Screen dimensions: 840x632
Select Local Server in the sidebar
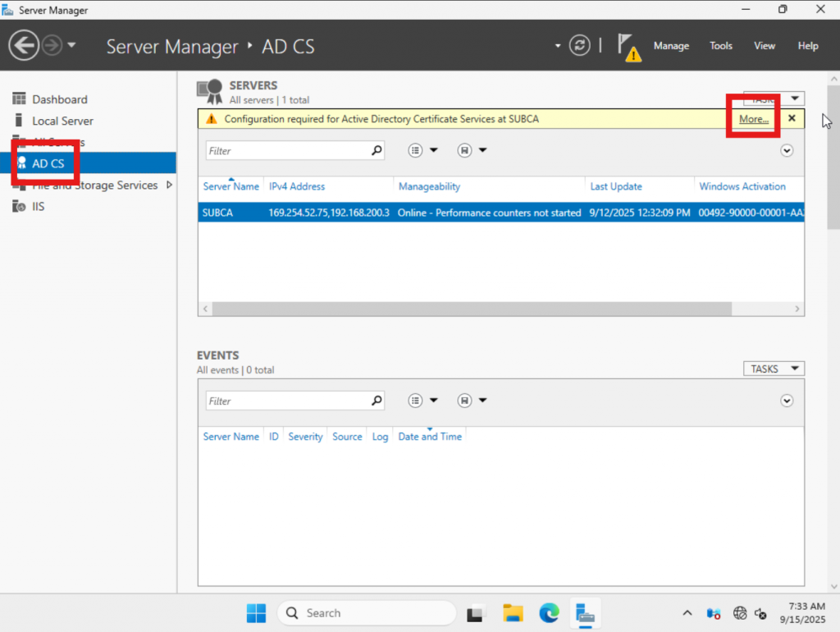click(x=62, y=121)
